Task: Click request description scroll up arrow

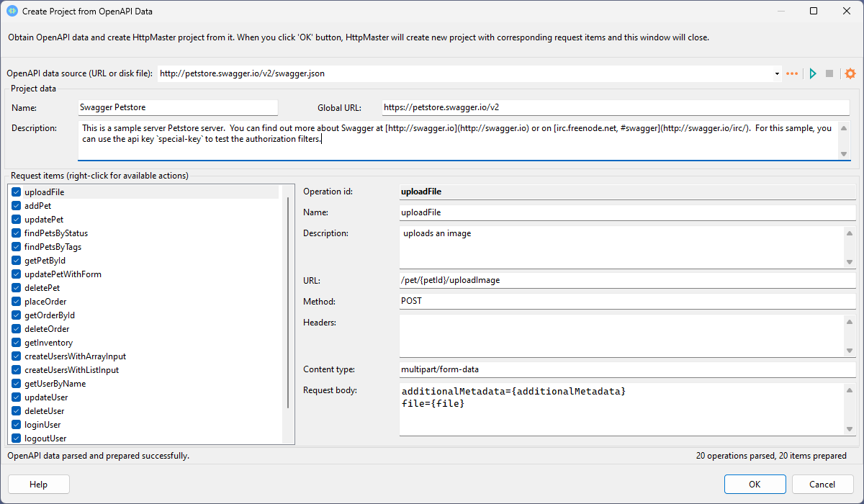Action: [x=850, y=233]
